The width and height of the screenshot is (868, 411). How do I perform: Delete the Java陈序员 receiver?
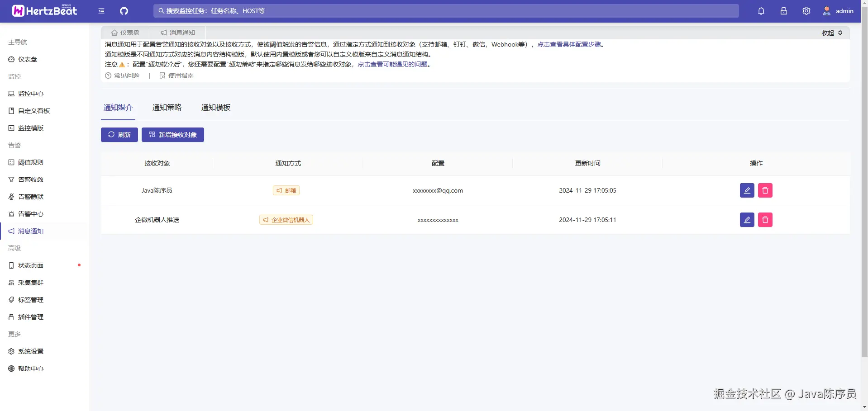click(x=765, y=190)
